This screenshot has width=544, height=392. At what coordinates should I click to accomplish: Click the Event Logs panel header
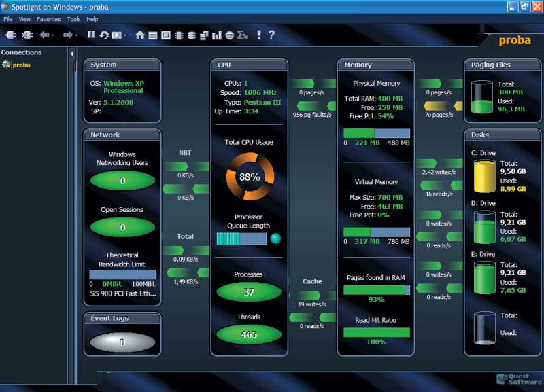point(122,318)
